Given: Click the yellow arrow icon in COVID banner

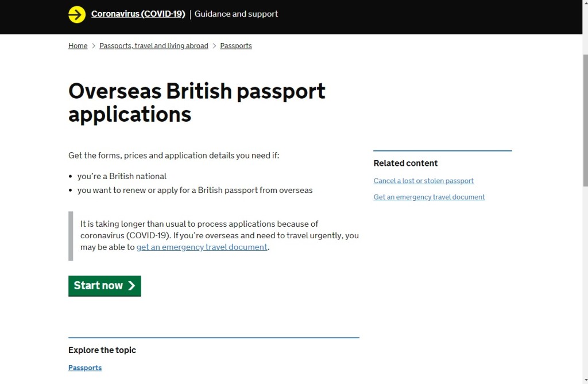Looking at the screenshot, I should point(77,14).
